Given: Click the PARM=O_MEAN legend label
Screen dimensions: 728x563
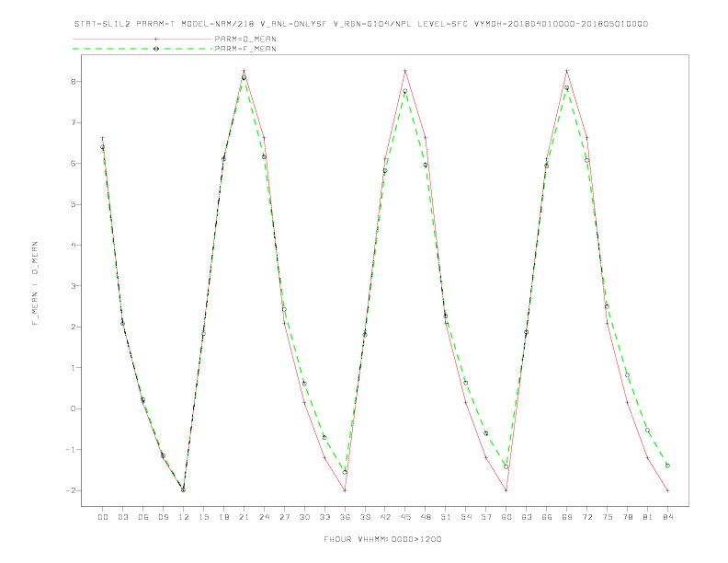Looking at the screenshot, I should pos(245,39).
